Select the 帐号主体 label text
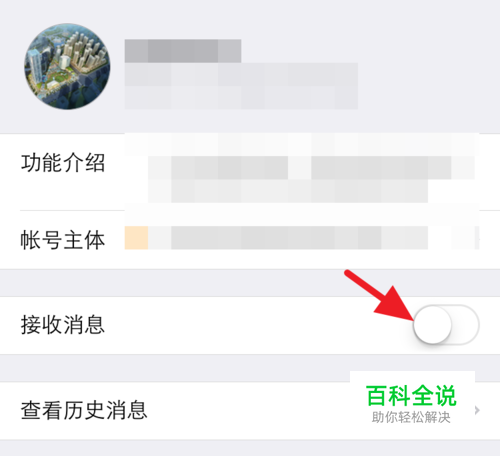This screenshot has height=456, width=500. tap(63, 240)
